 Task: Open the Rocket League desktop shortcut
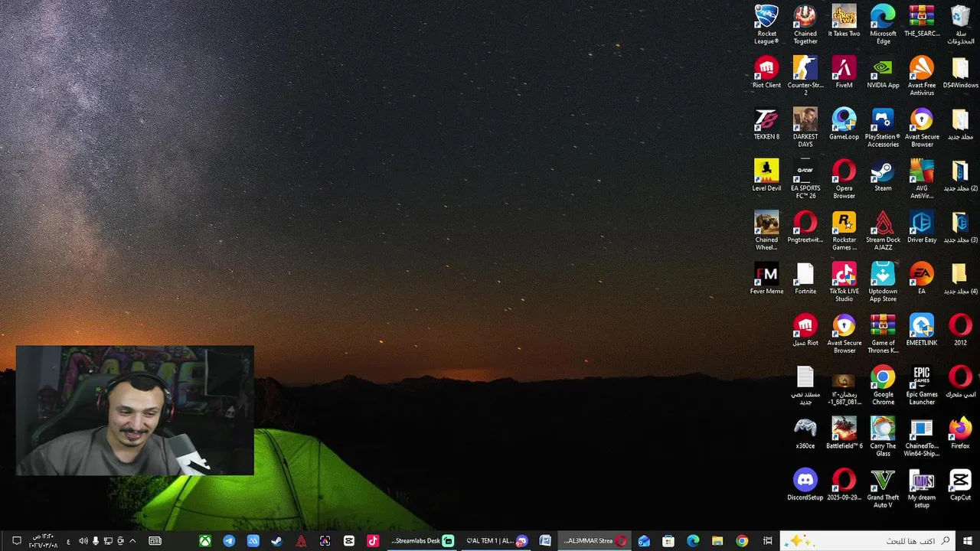[766, 24]
